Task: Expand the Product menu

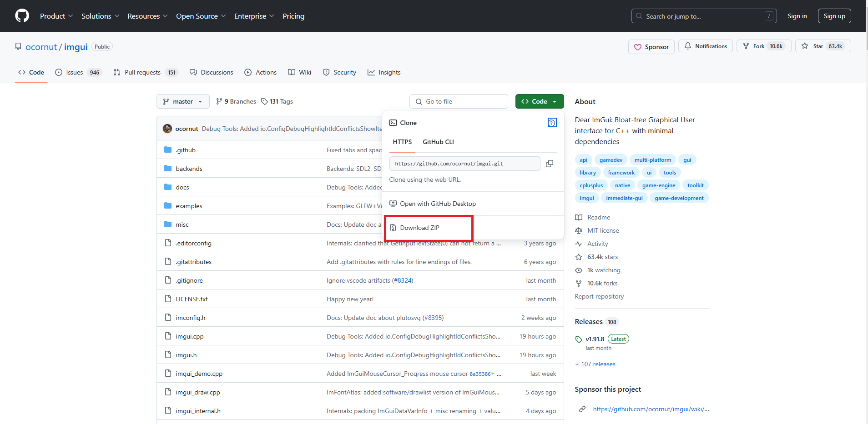Action: (56, 16)
